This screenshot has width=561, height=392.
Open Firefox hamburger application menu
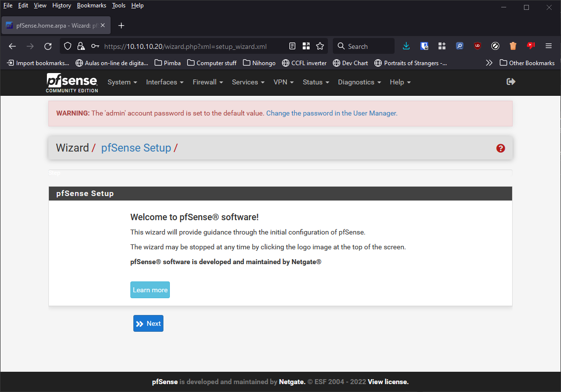tap(548, 46)
